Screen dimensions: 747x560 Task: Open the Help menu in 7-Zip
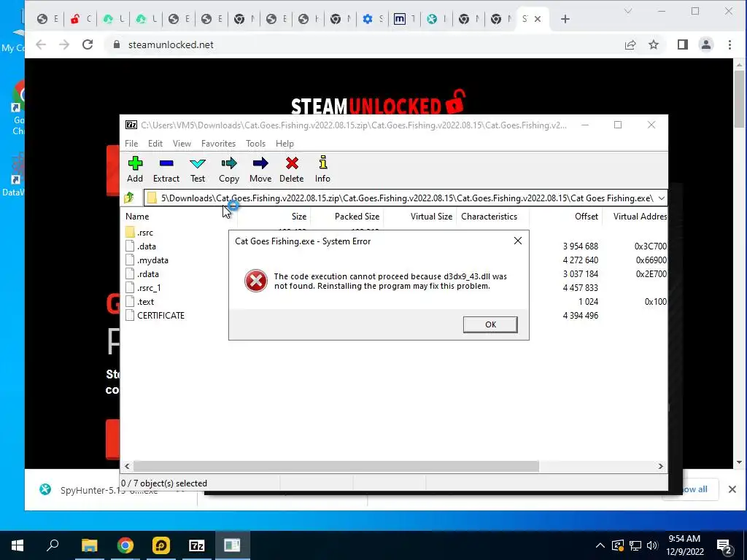click(285, 144)
